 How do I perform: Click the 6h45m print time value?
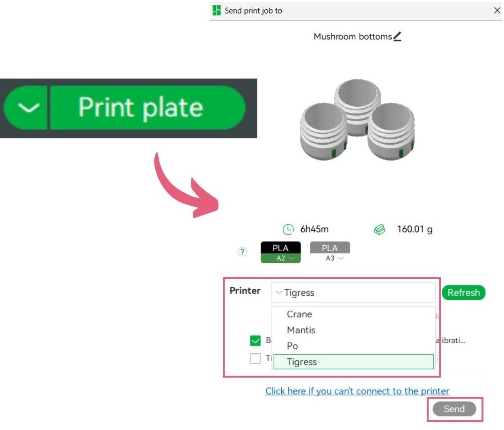[x=314, y=229]
